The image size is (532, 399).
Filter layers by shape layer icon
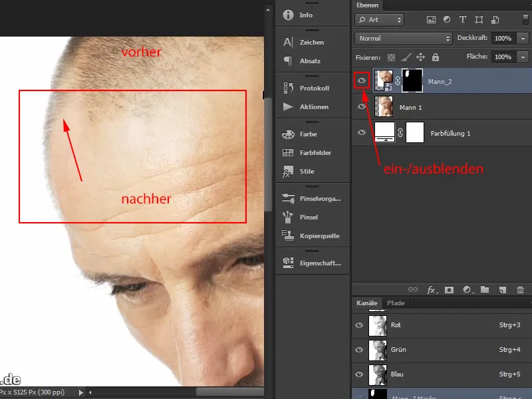point(479,20)
